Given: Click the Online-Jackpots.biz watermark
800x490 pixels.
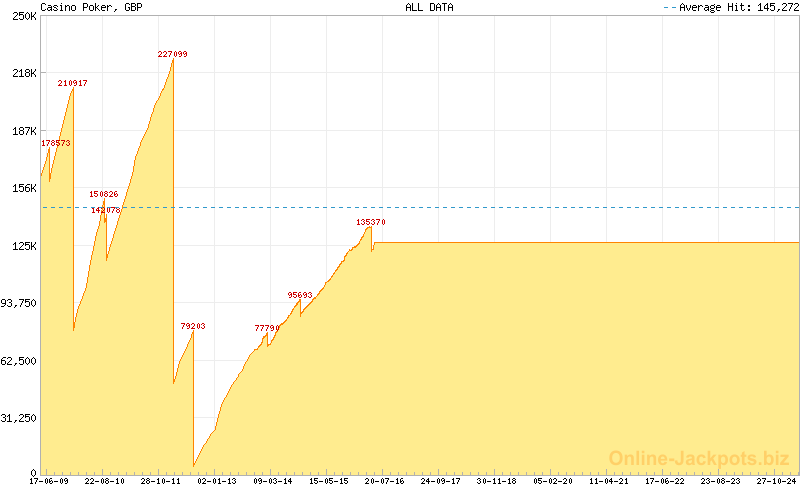Looking at the screenshot, I should coord(699,458).
